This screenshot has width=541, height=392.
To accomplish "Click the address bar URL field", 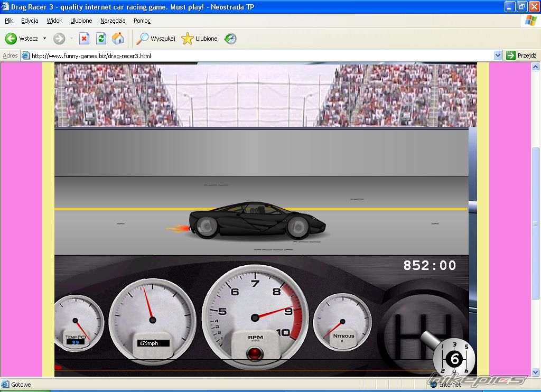I will [262, 55].
